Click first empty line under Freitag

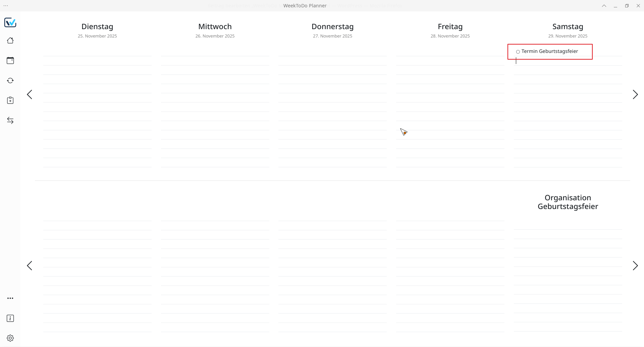(450, 52)
